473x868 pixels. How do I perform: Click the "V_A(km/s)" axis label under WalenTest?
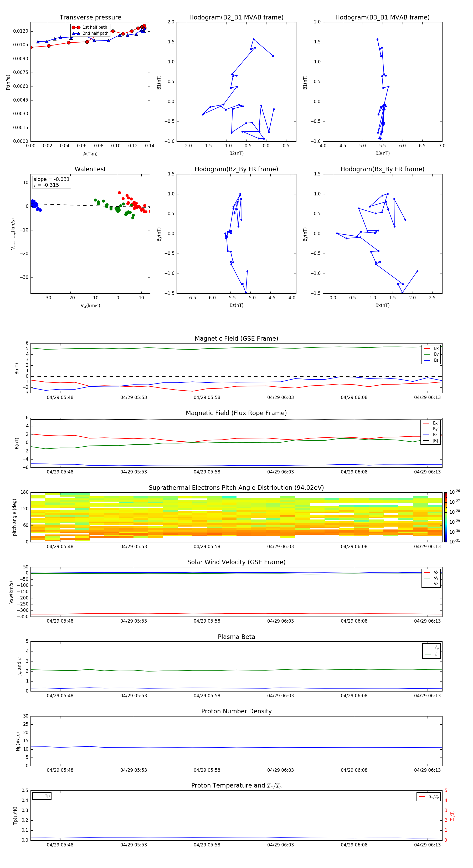pyautogui.click(x=90, y=306)
